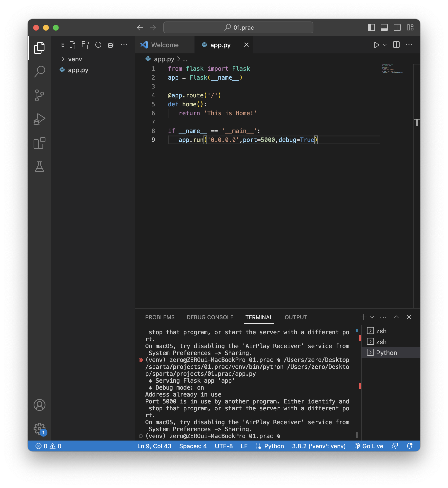Go back with the navigation arrow
Screen dimensions: 448x488
click(140, 27)
